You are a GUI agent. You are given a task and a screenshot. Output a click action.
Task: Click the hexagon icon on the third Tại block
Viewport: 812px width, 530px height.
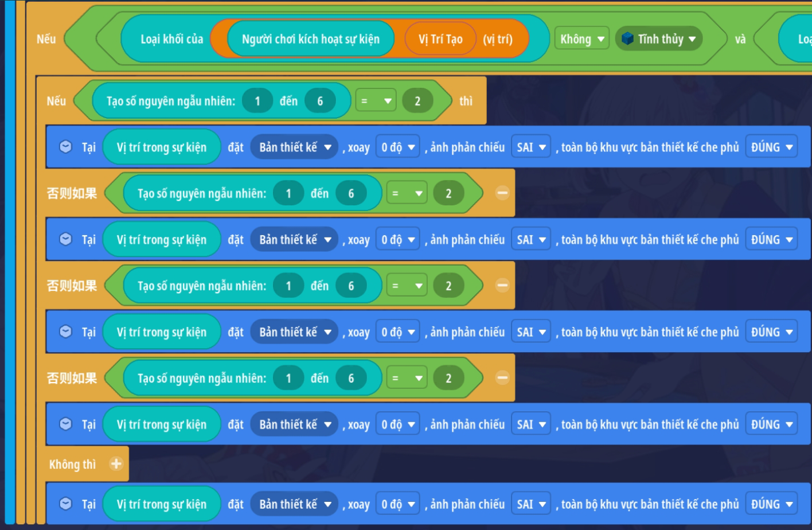coord(66,332)
